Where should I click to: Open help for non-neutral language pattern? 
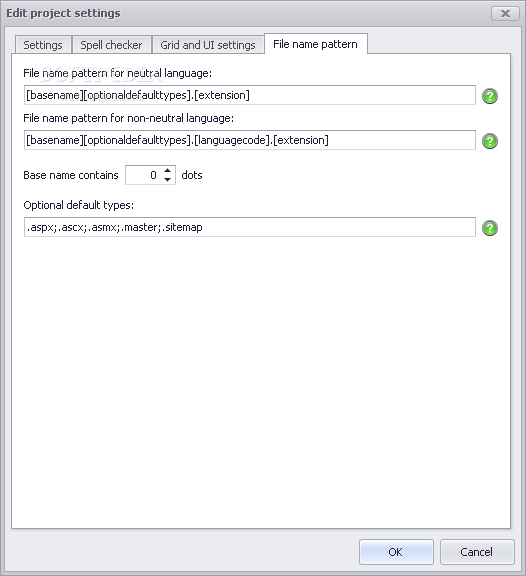490,141
